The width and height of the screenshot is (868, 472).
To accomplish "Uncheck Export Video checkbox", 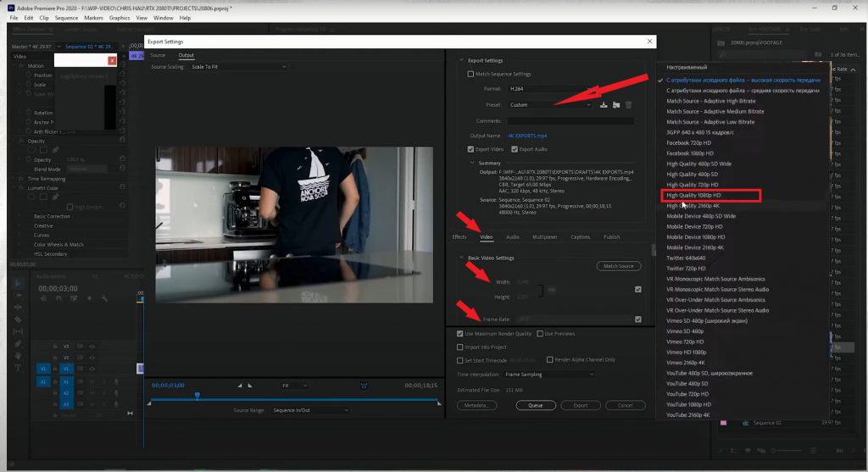I will coord(470,149).
